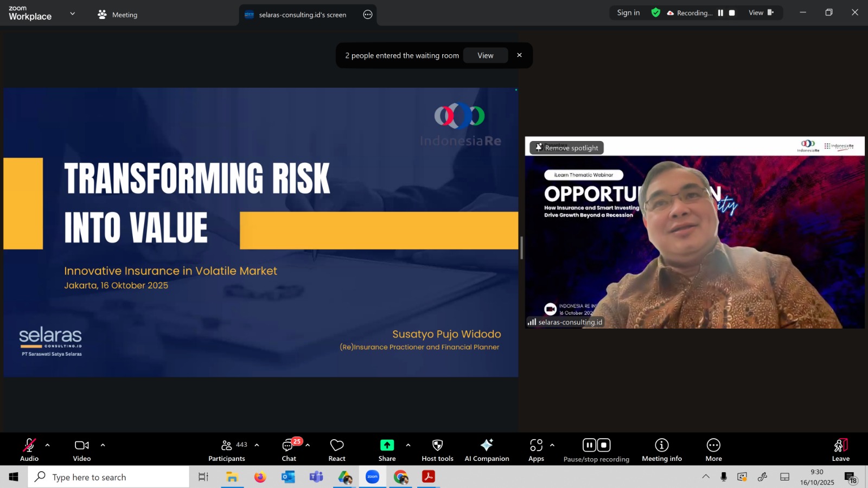The image size is (868, 488).
Task: Click the green Share screen icon
Action: pyautogui.click(x=387, y=445)
